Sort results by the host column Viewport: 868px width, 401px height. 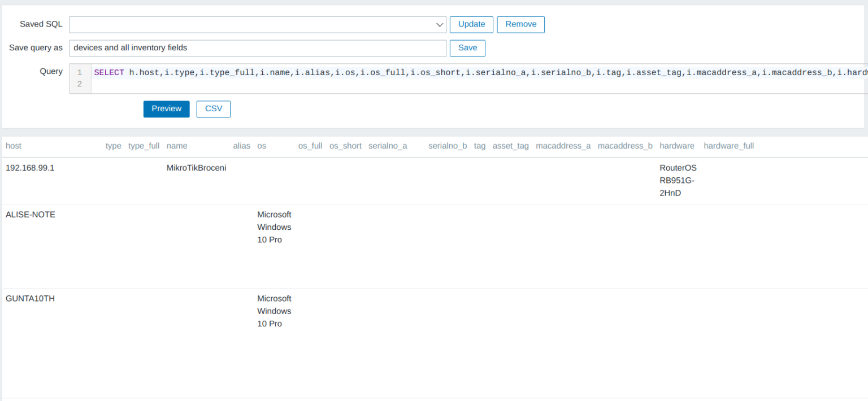(14, 146)
